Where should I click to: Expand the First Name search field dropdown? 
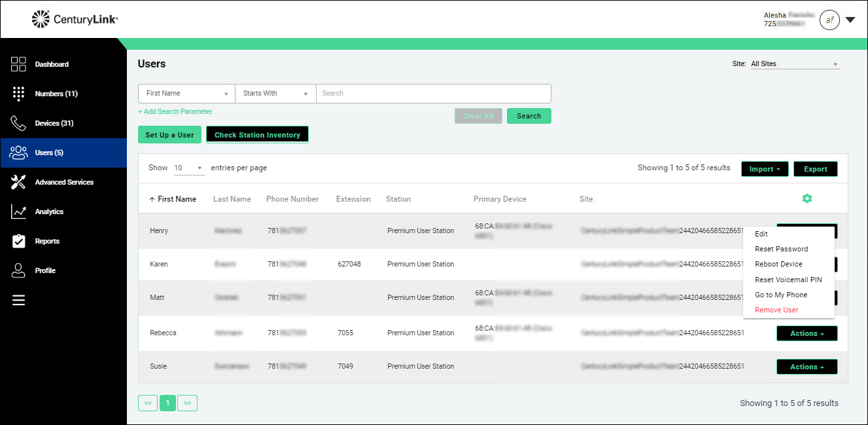186,94
